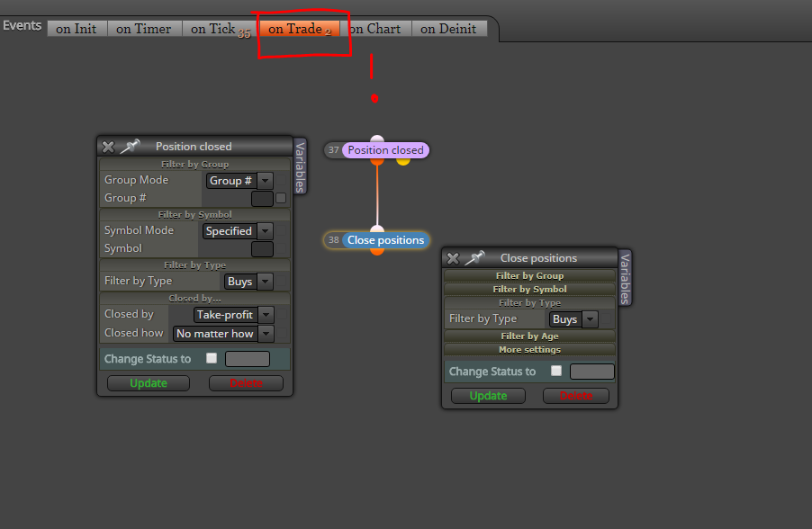The width and height of the screenshot is (812, 529).
Task: Enable Change Status to in Close positions panel
Action: click(x=556, y=371)
